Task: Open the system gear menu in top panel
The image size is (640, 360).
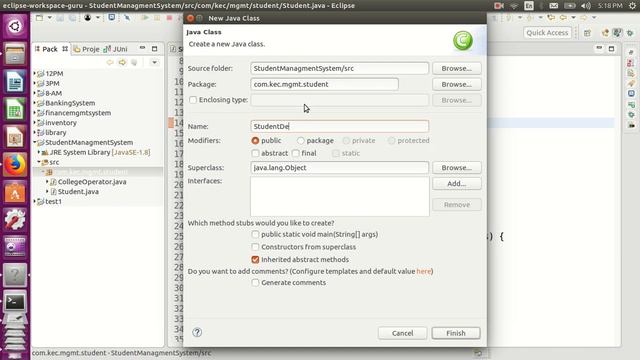Action: click(633, 6)
